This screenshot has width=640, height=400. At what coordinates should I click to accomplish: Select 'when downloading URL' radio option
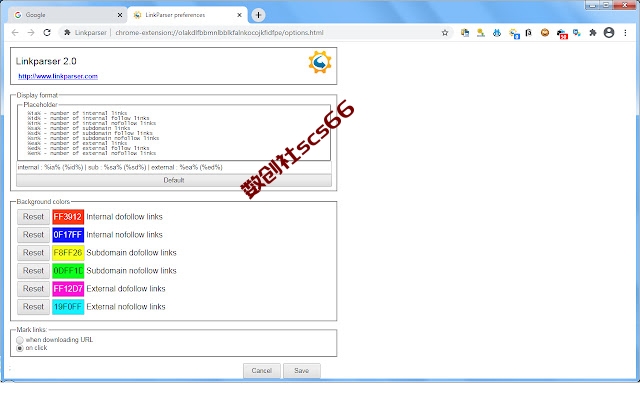[20, 340]
